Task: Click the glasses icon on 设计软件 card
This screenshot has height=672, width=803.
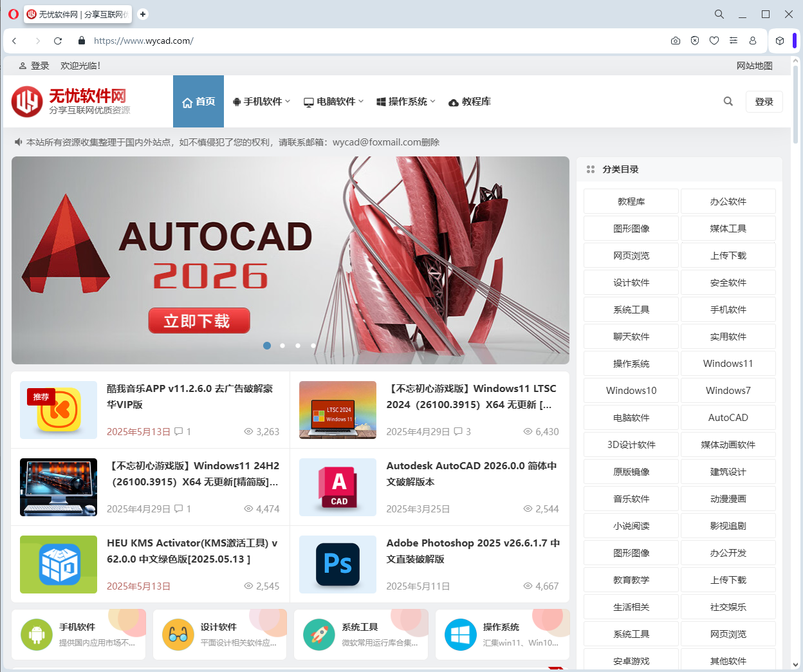Action: tap(178, 634)
